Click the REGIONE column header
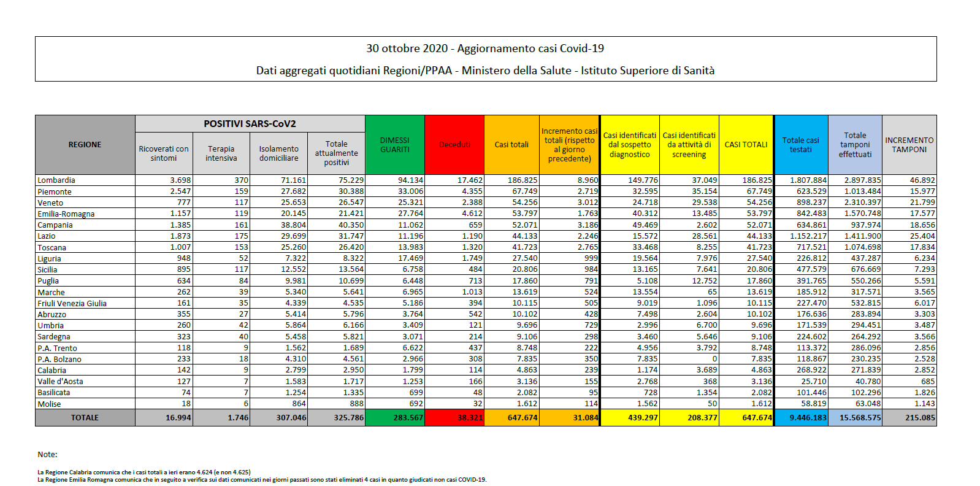This screenshot has width=980, height=486. click(x=85, y=145)
